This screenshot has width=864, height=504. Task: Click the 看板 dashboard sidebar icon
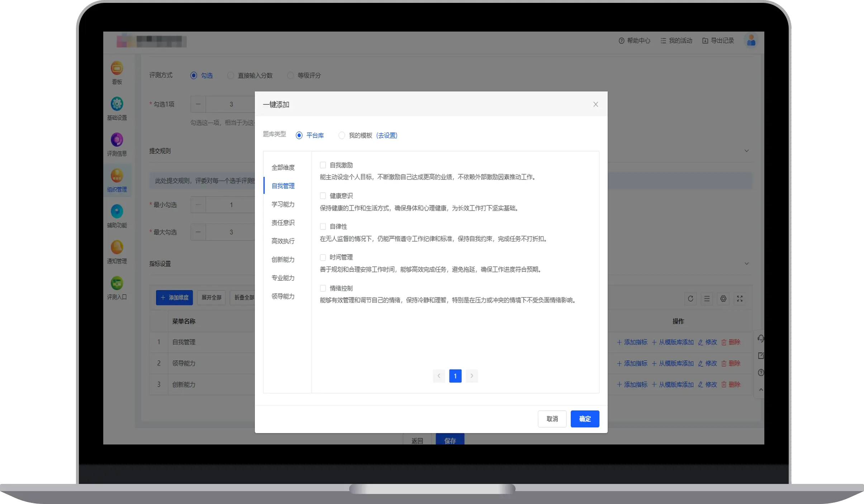pyautogui.click(x=117, y=68)
